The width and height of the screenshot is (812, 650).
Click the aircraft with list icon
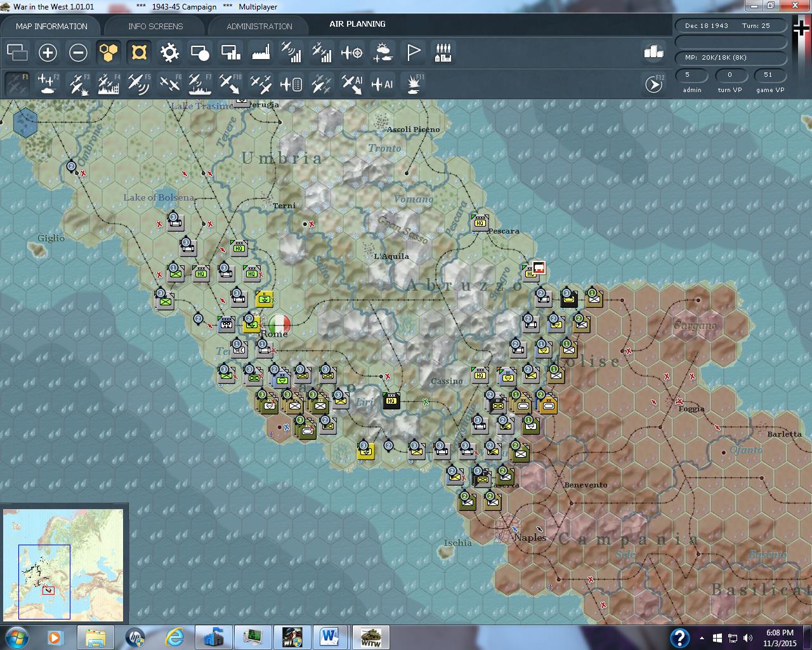291,83
